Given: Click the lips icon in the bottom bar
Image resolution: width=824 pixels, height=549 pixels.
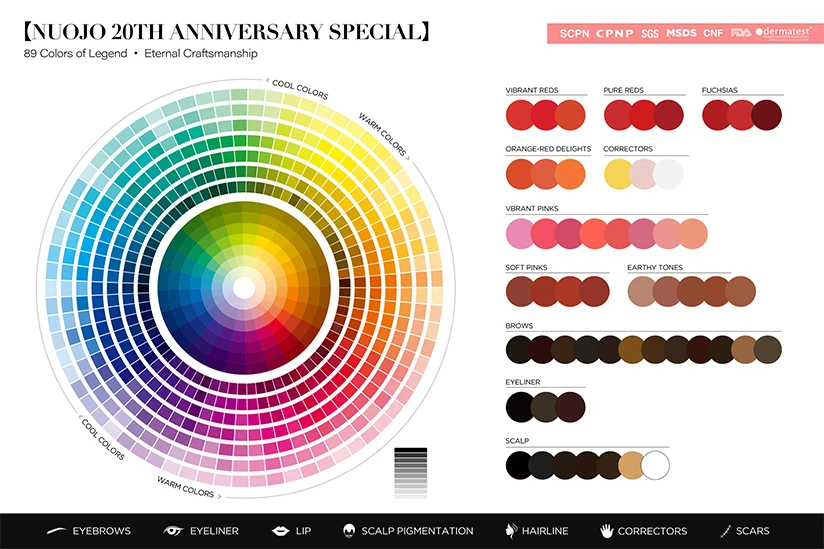Looking at the screenshot, I should coord(281,531).
